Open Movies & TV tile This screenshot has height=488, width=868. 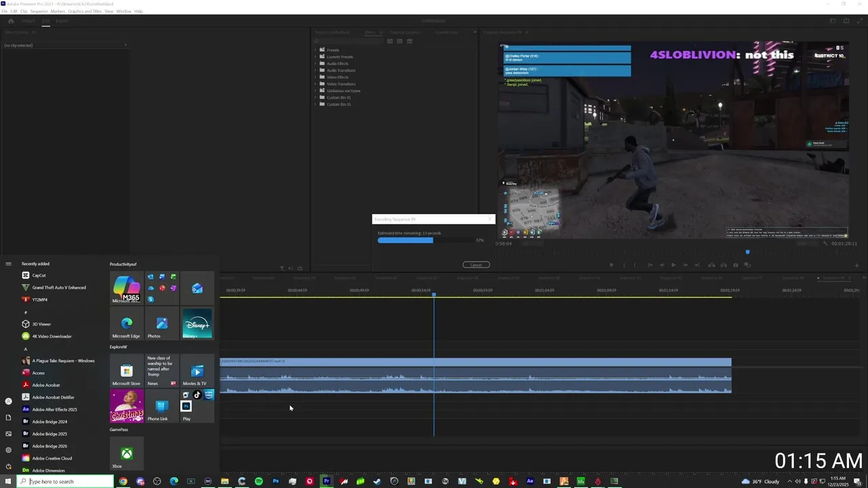pyautogui.click(x=197, y=371)
